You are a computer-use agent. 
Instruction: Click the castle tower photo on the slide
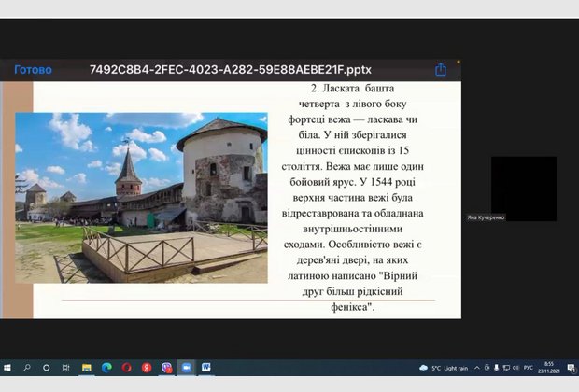(x=141, y=197)
